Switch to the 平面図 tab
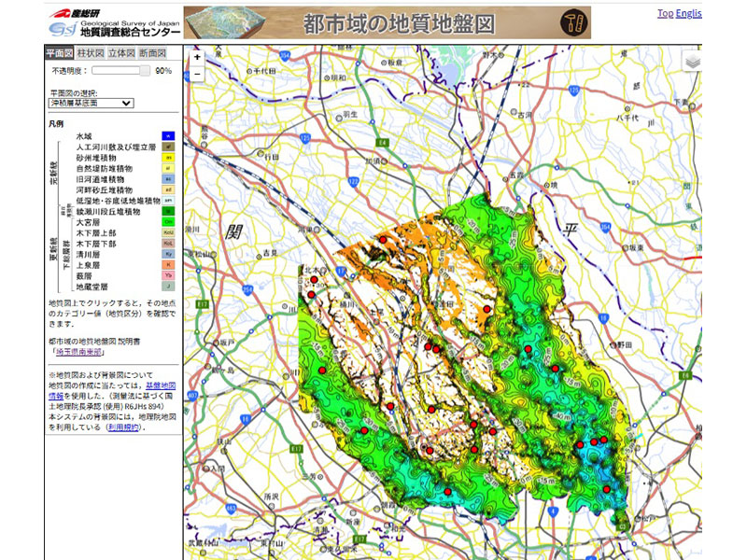Viewport: 747px width, 560px height. point(60,53)
